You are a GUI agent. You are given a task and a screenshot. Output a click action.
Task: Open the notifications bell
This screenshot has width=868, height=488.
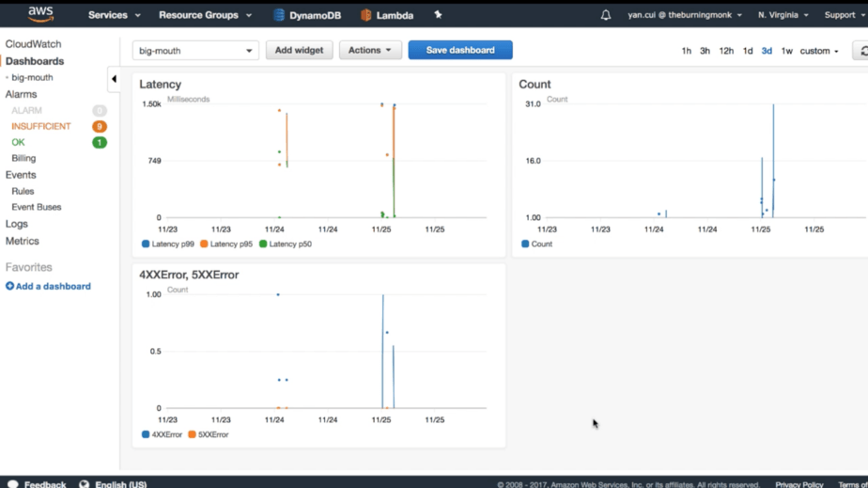coord(606,15)
